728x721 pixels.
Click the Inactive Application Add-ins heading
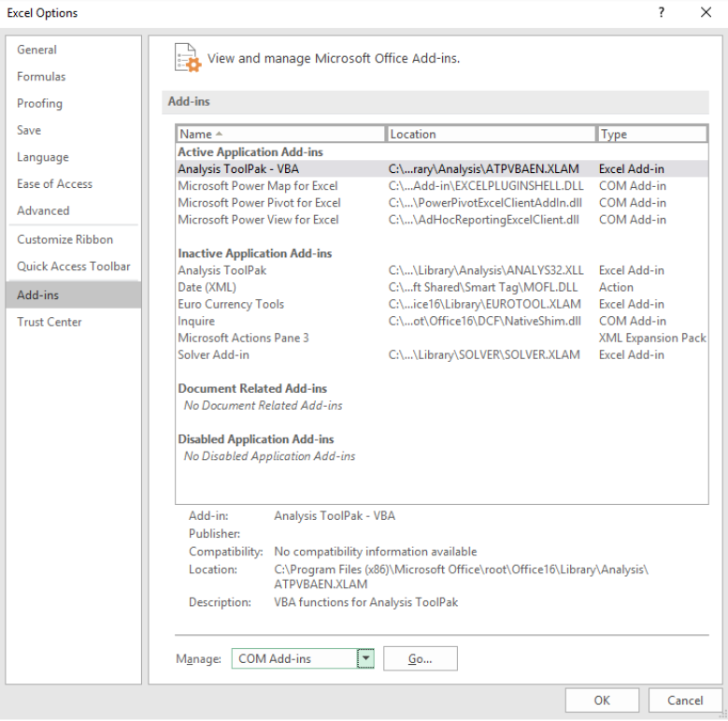[255, 253]
